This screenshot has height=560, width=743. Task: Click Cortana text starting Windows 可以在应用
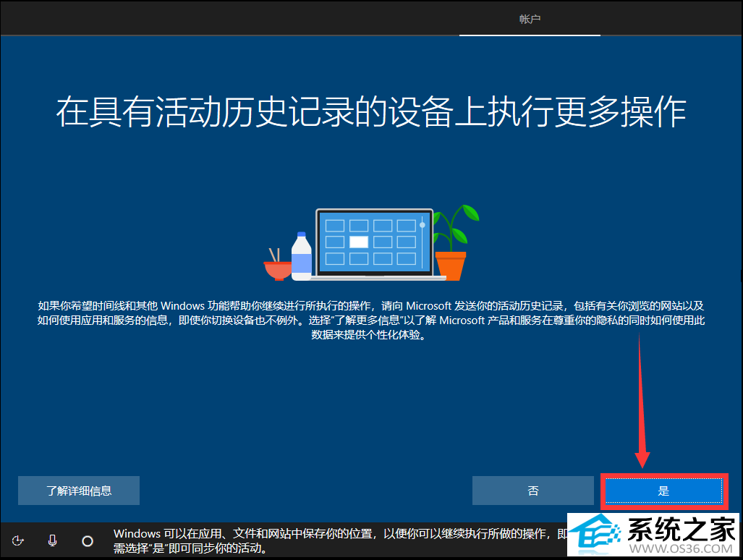(x=340, y=540)
